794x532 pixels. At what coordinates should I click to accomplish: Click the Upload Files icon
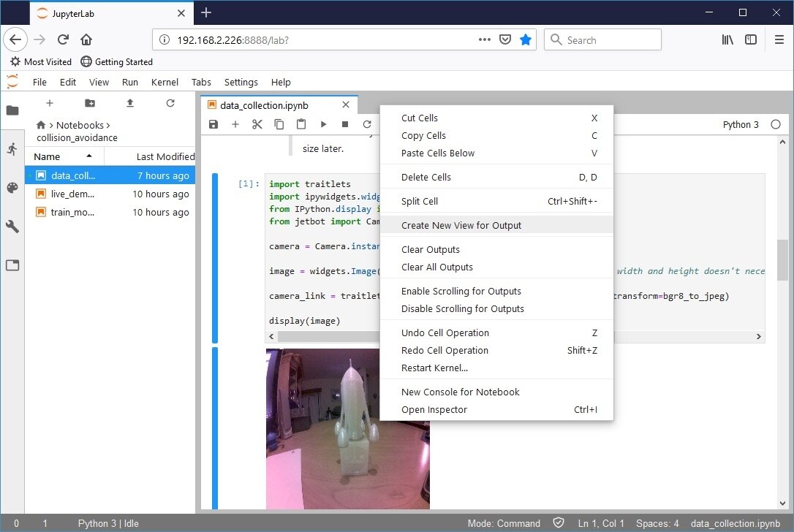click(x=130, y=104)
